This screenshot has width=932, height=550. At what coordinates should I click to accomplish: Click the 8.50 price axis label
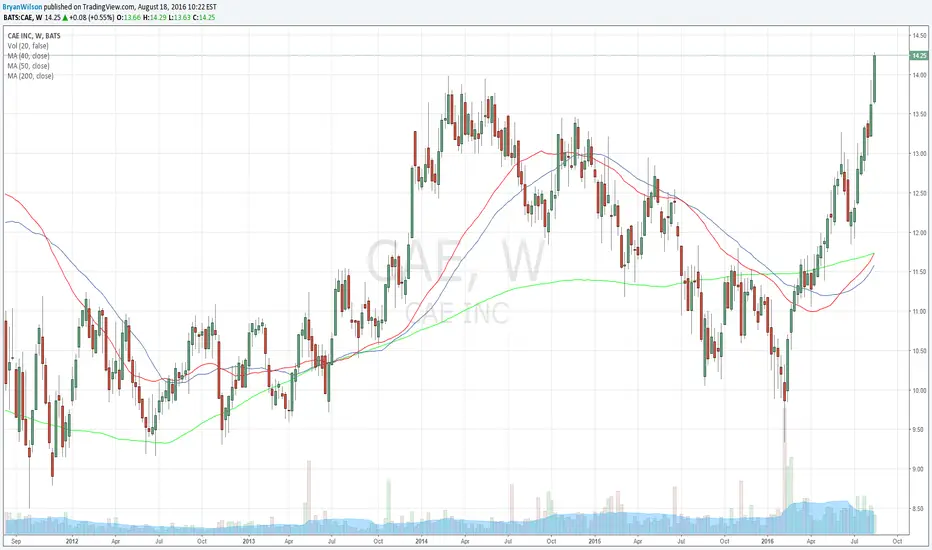click(x=919, y=508)
